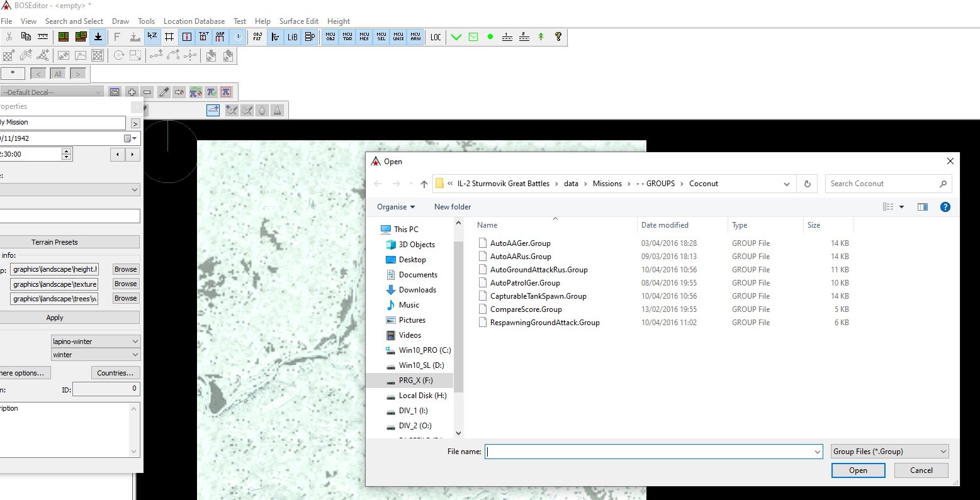Click the OBJ FILT object filter icon
Image resolution: width=980 pixels, height=500 pixels.
point(257,37)
